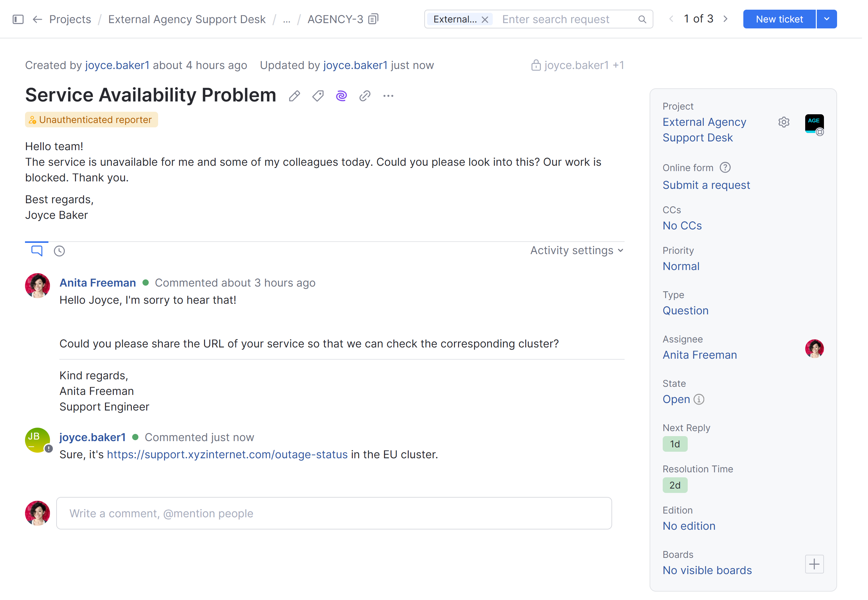
Task: Click the visibility lock joyce.baker1 +1
Action: pyautogui.click(x=577, y=66)
